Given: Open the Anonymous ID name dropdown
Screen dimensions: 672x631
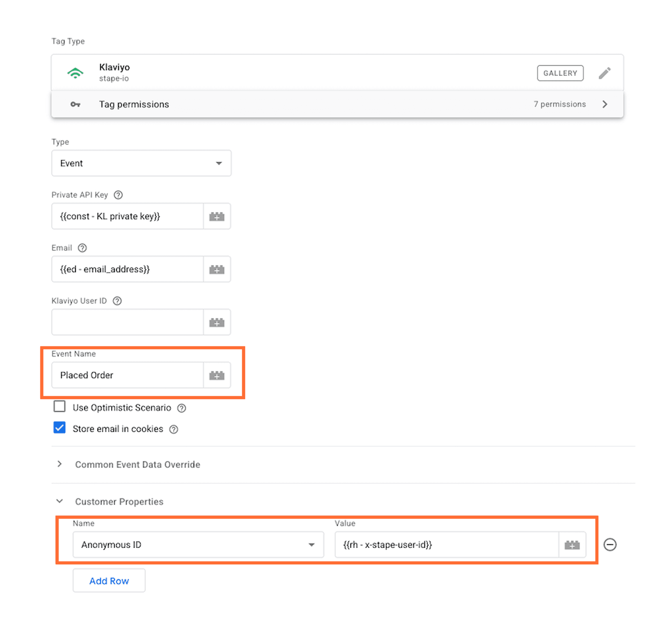Looking at the screenshot, I should pos(198,545).
